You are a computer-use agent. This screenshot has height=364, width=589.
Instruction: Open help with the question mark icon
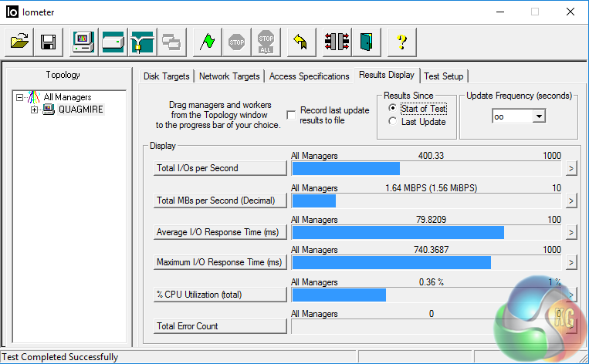click(x=402, y=42)
